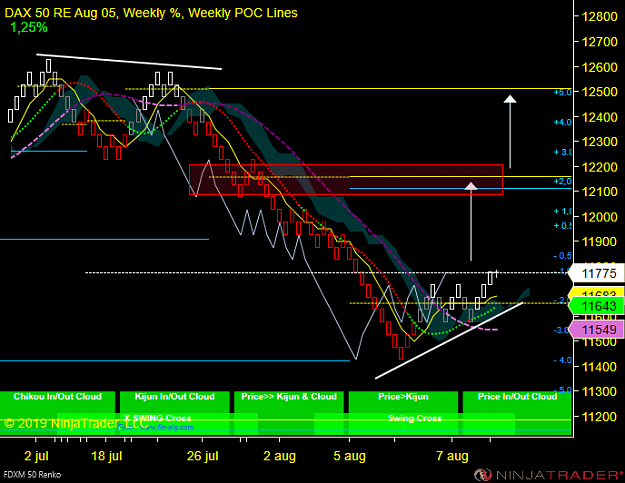625x483 pixels.
Task: Click the '11900' price axis label
Action: (599, 242)
